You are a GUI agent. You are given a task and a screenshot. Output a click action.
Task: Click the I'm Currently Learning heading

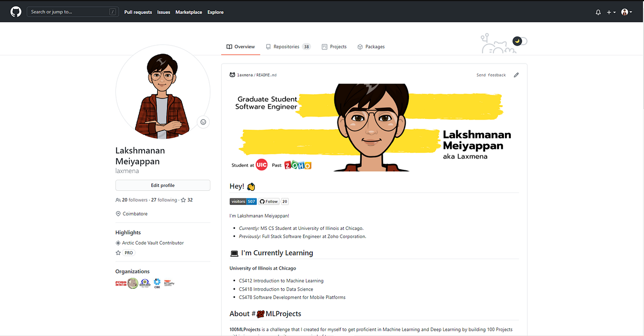click(x=272, y=253)
